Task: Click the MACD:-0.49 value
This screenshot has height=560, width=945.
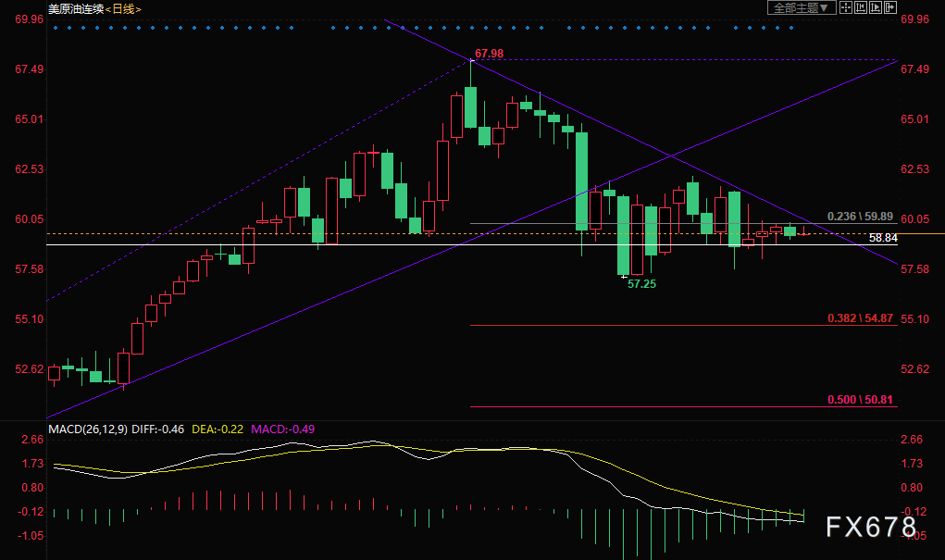Action: coord(282,429)
